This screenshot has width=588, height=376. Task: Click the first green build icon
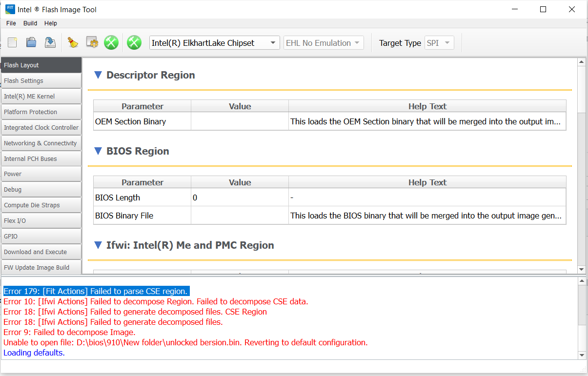pyautogui.click(x=111, y=43)
